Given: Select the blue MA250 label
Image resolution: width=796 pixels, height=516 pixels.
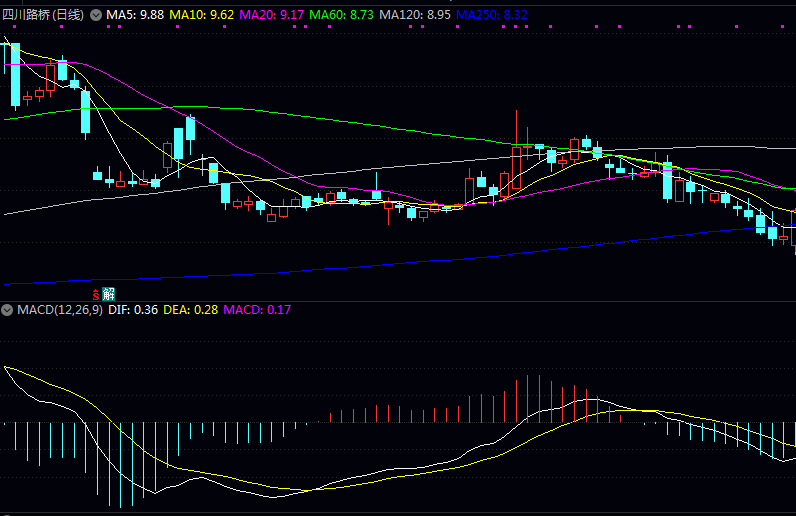Looking at the screenshot, I should click(x=491, y=16).
